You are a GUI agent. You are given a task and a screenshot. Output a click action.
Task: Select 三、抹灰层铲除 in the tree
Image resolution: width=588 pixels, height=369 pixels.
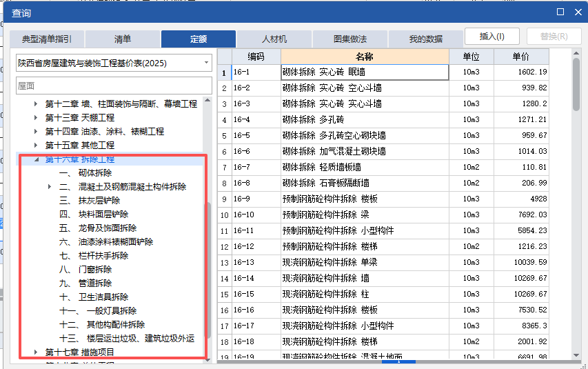click(90, 201)
